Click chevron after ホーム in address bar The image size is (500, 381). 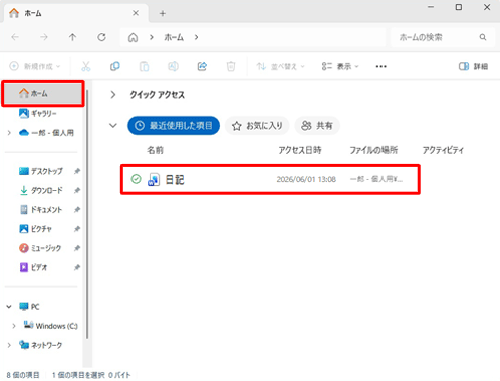(x=196, y=37)
